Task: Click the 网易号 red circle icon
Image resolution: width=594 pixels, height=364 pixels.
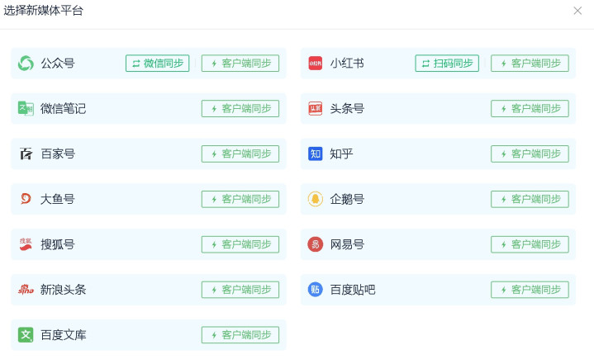Action: click(x=316, y=244)
